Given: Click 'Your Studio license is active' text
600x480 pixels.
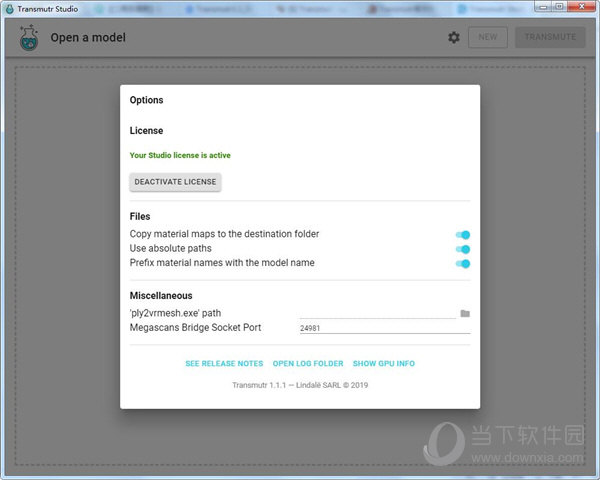Looking at the screenshot, I should click(x=180, y=155).
